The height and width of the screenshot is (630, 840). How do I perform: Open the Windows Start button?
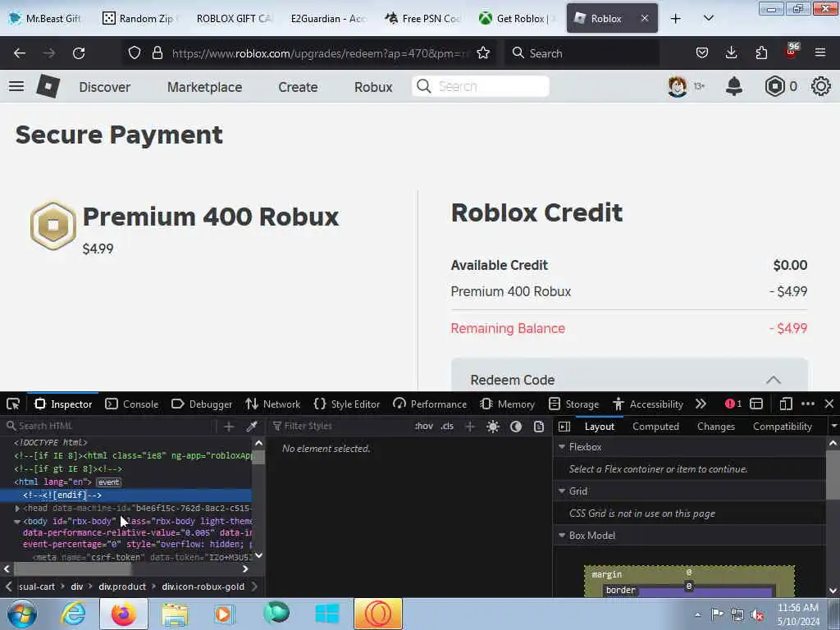click(x=22, y=614)
